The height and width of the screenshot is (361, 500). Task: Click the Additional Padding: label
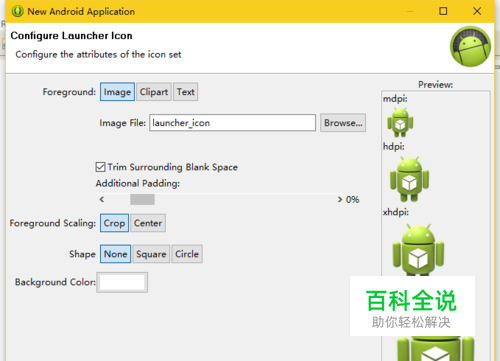[138, 183]
